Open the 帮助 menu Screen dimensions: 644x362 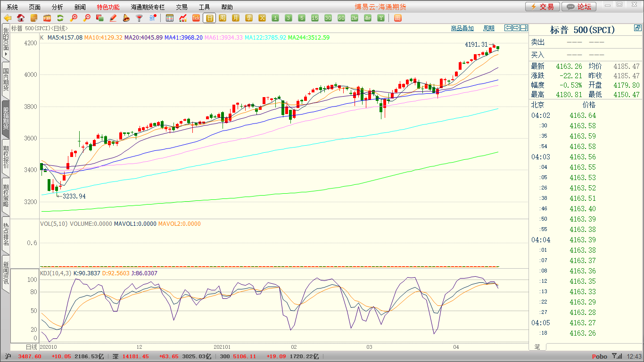tap(227, 7)
